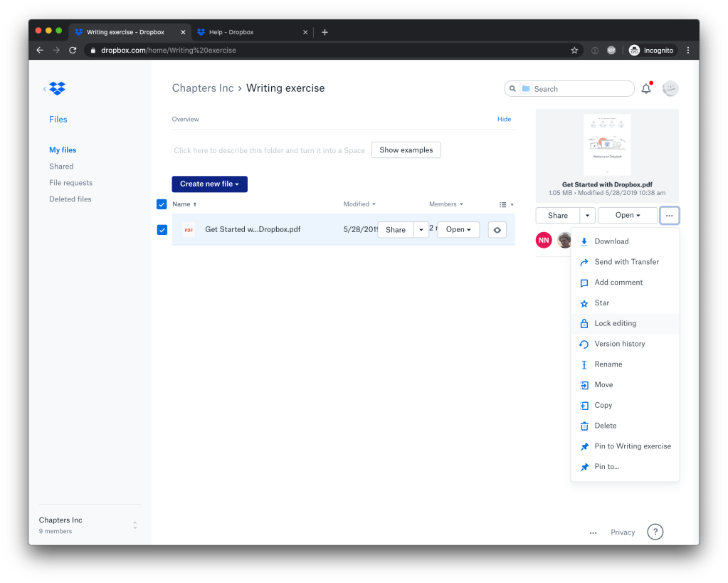Open the notifications bell icon
The width and height of the screenshot is (728, 583).
pyautogui.click(x=646, y=89)
